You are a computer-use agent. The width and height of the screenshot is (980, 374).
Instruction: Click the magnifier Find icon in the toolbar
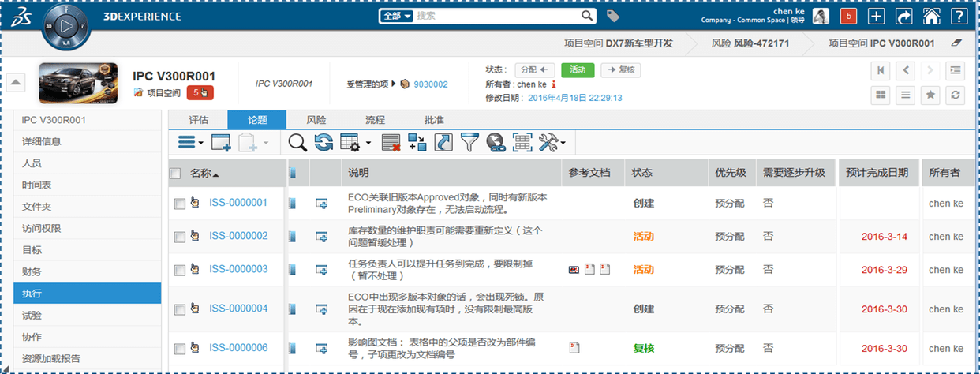tap(297, 142)
